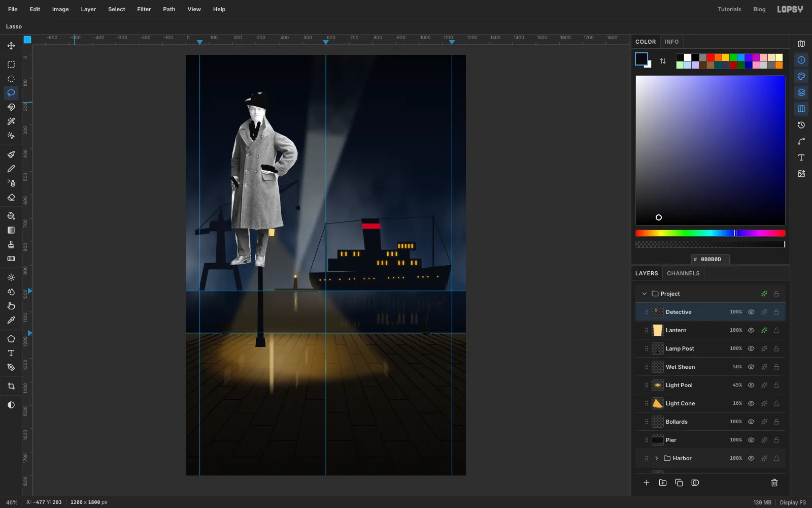The height and width of the screenshot is (508, 812).
Task: Select the Paint Bucket tool
Action: (11, 216)
